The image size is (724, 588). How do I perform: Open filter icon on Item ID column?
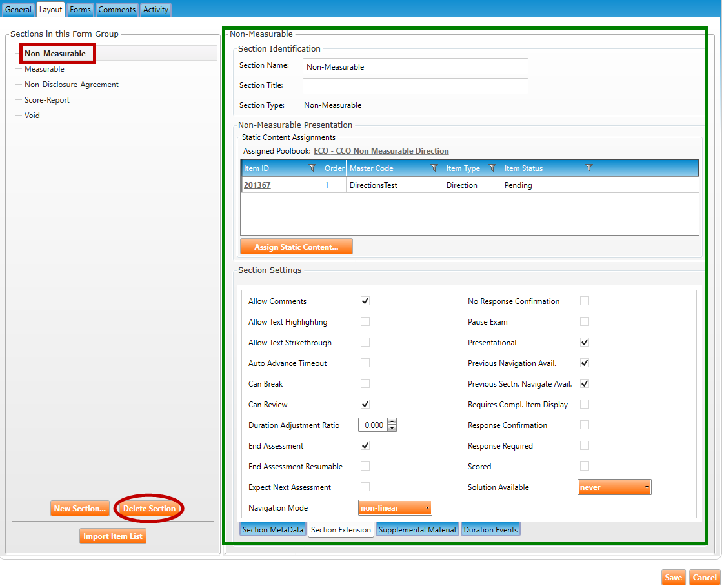tap(312, 168)
